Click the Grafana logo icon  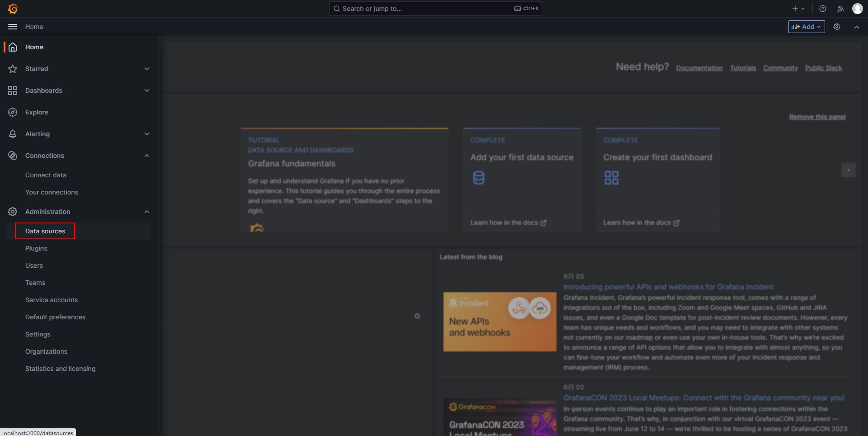(x=13, y=9)
